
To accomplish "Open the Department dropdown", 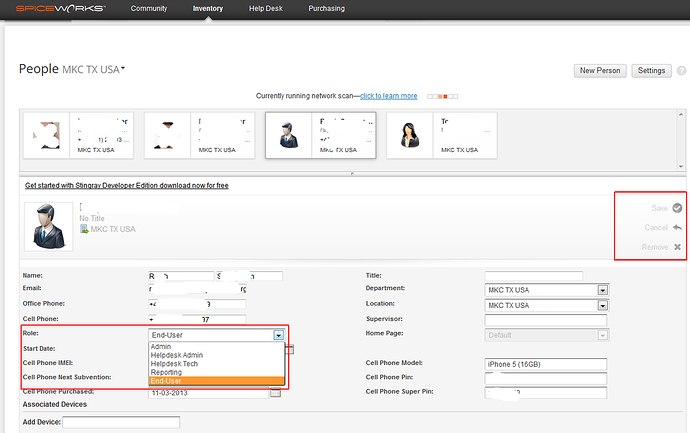I will [547, 290].
